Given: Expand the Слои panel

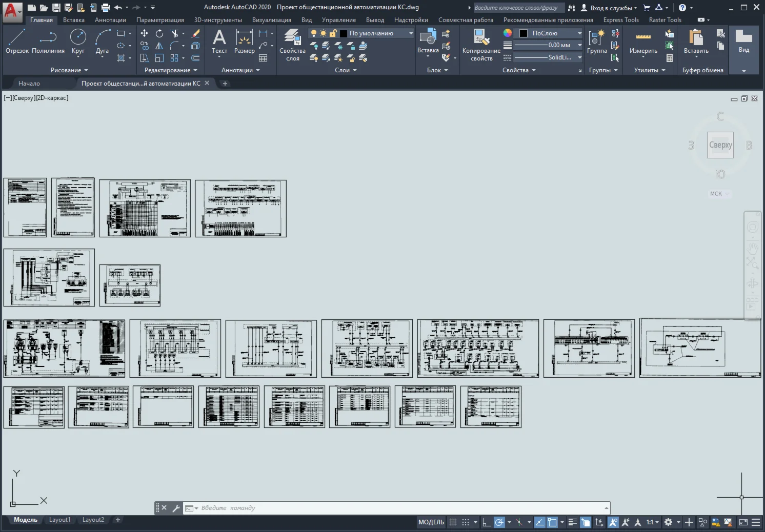Looking at the screenshot, I should pos(346,70).
